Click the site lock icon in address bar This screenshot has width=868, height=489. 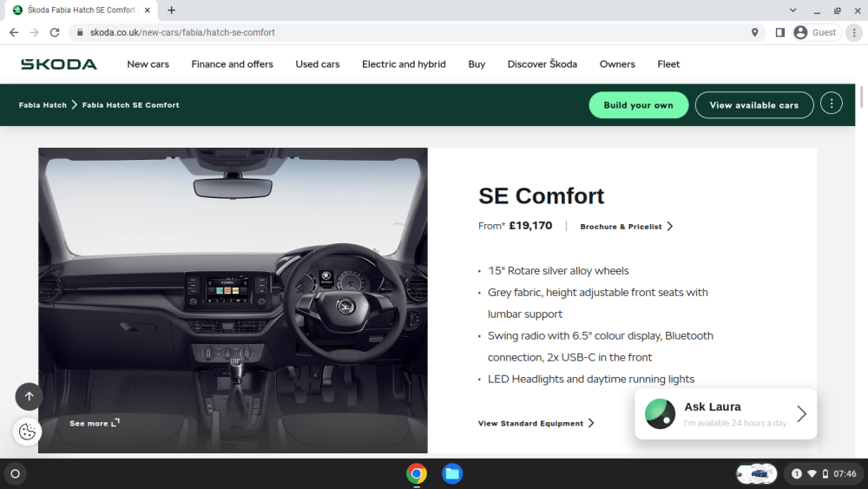[80, 33]
